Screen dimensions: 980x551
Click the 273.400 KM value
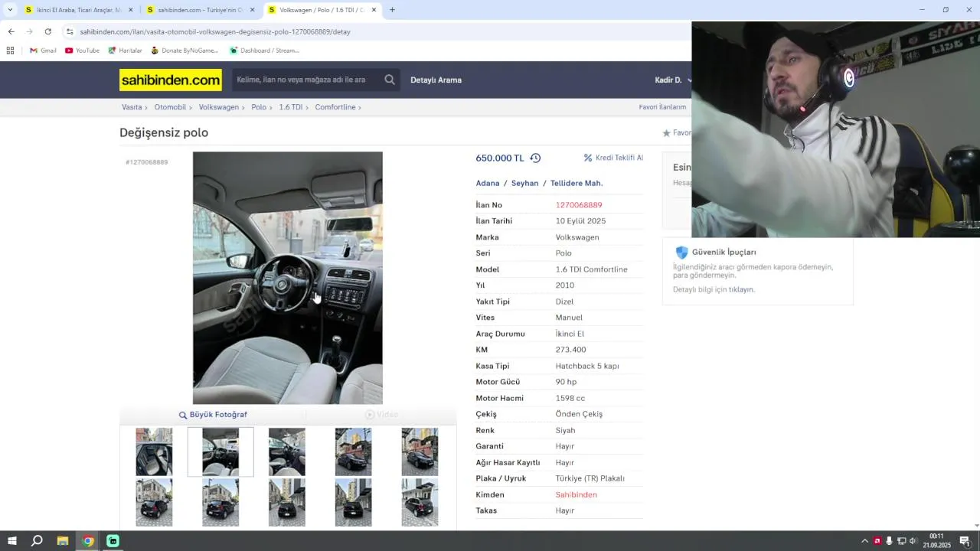click(x=571, y=350)
